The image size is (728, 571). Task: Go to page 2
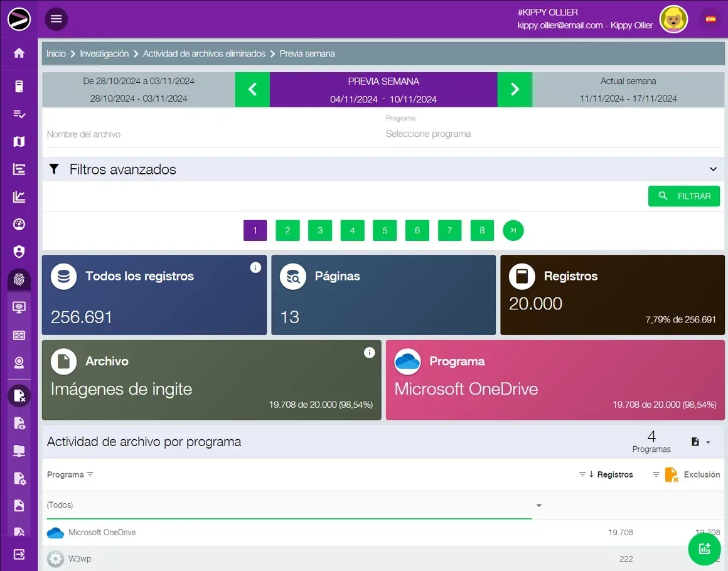[x=287, y=230]
